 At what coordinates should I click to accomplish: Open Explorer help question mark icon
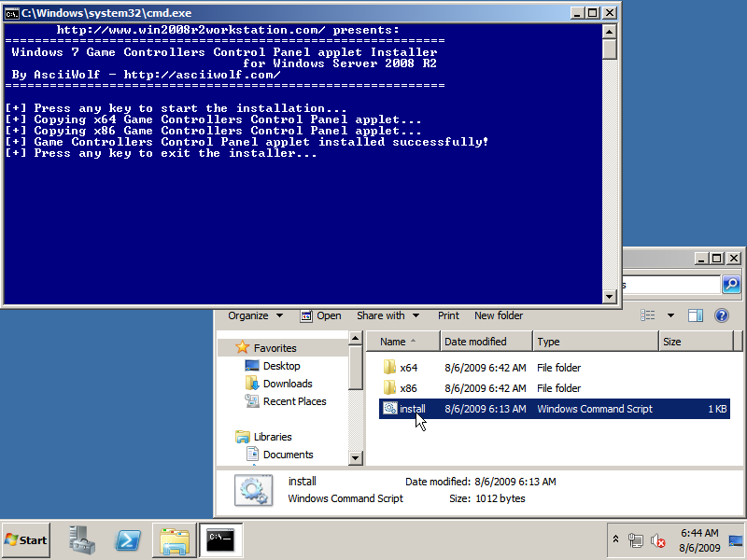click(x=722, y=315)
